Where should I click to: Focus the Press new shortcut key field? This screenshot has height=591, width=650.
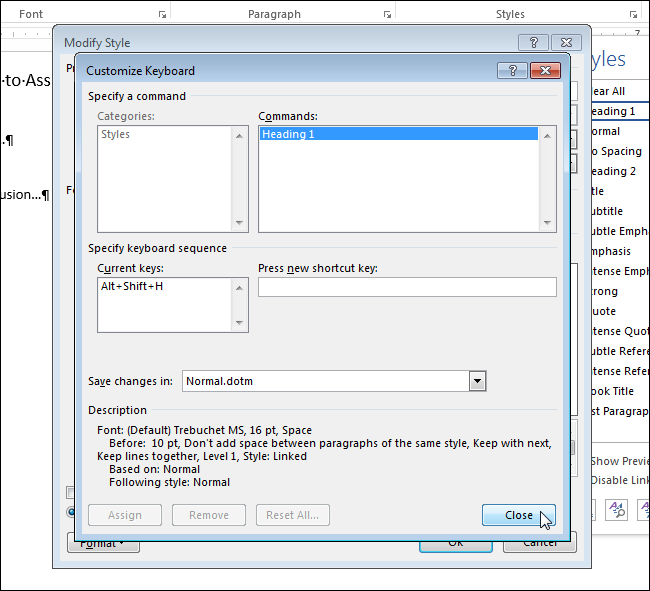(407, 287)
